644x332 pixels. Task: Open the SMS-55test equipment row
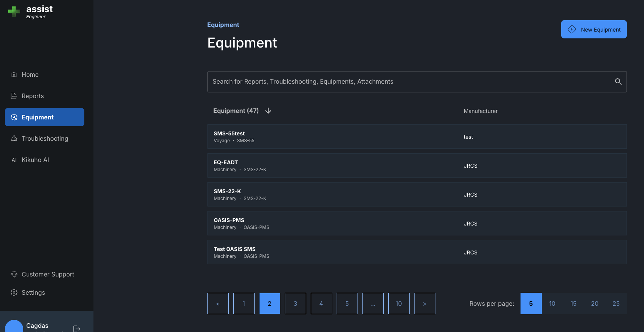coord(417,137)
